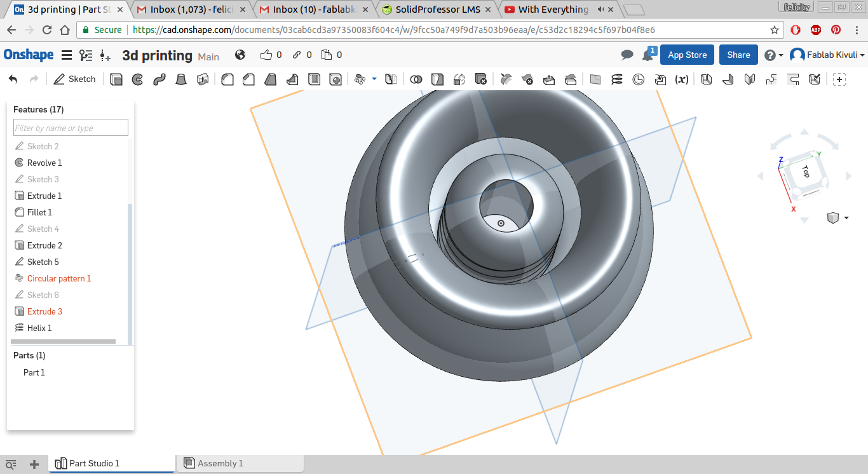The width and height of the screenshot is (868, 474).
Task: Click the 3D fit spline tool
Action: pos(639,79)
